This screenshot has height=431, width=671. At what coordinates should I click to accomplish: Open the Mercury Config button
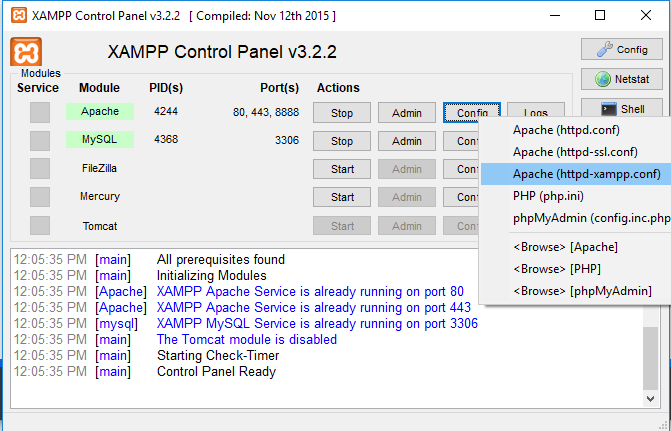(461, 197)
